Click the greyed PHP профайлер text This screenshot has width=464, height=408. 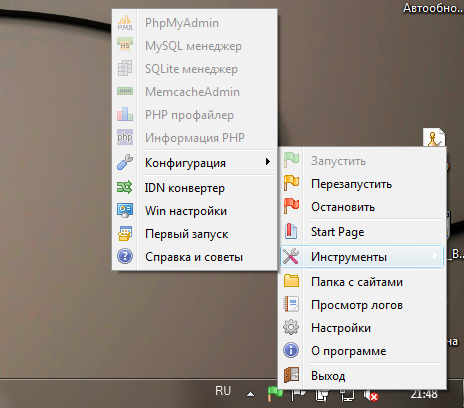pyautogui.click(x=189, y=115)
